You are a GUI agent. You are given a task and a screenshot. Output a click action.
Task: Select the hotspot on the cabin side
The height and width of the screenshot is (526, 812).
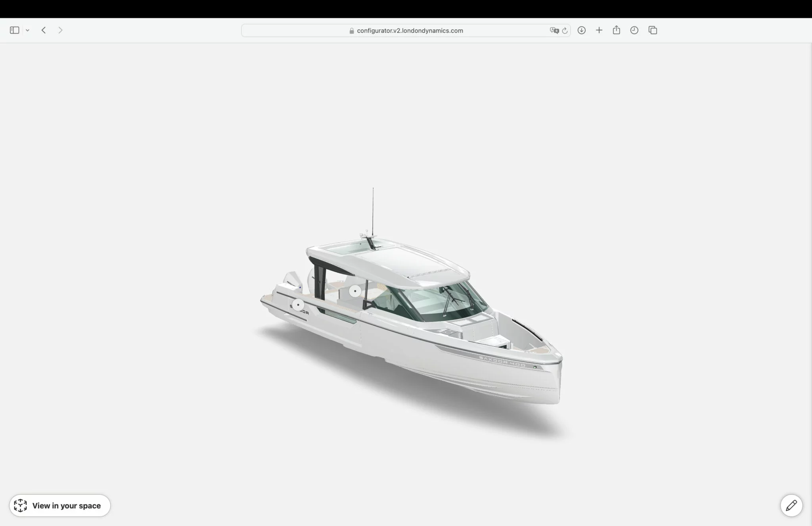click(x=355, y=291)
